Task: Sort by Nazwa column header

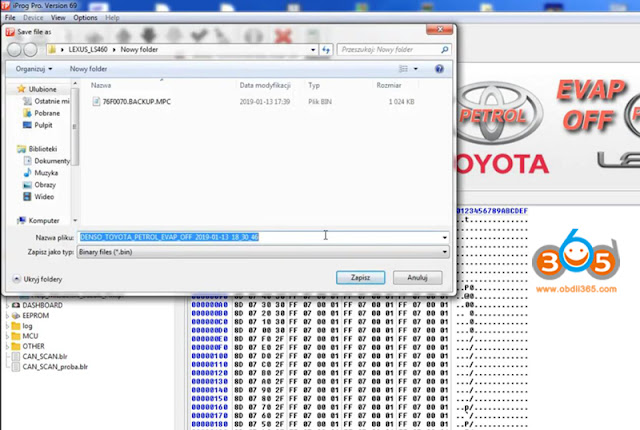Action: 101,85
